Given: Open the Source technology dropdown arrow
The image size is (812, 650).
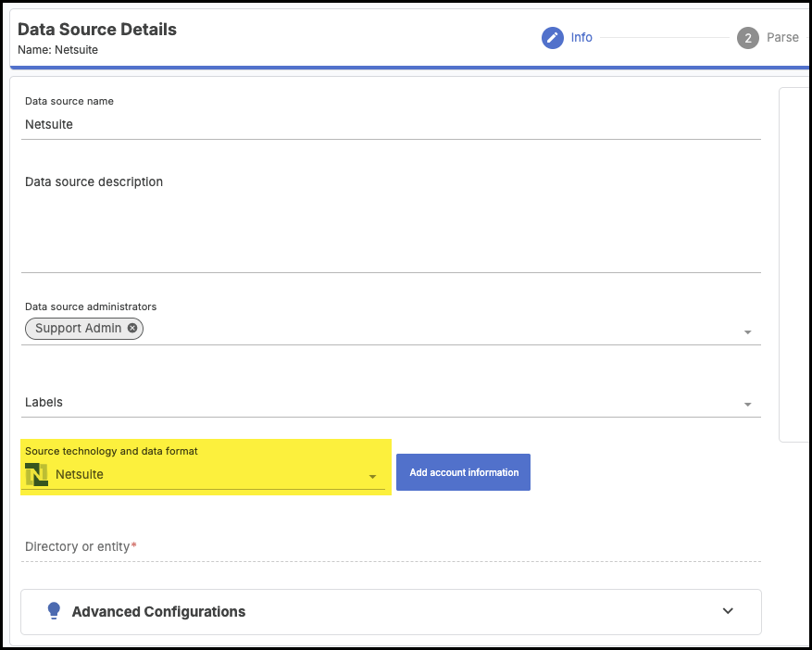Looking at the screenshot, I should (372, 477).
